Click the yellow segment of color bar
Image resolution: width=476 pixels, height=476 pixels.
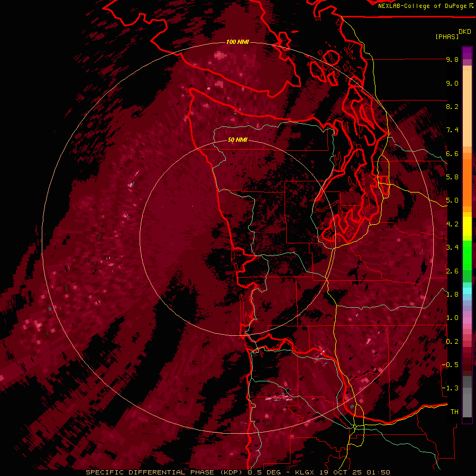[x=467, y=226]
